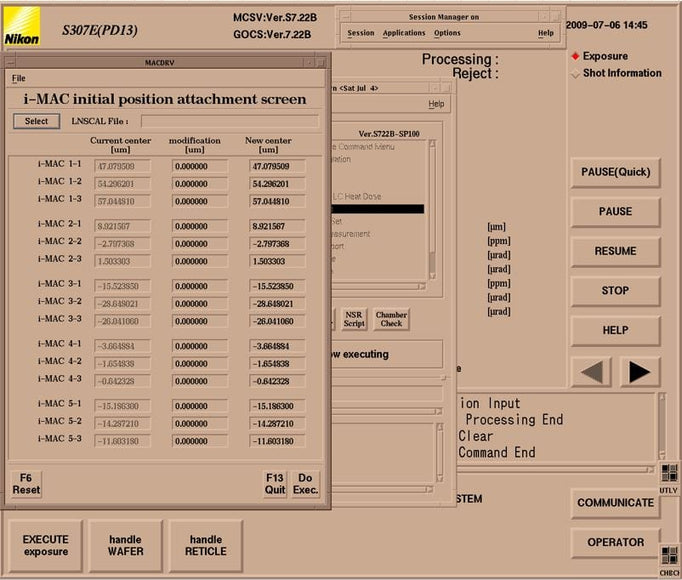Image resolution: width=682 pixels, height=580 pixels.
Task: Open the CHECK grid icon near OPERATOR
Action: point(669,555)
